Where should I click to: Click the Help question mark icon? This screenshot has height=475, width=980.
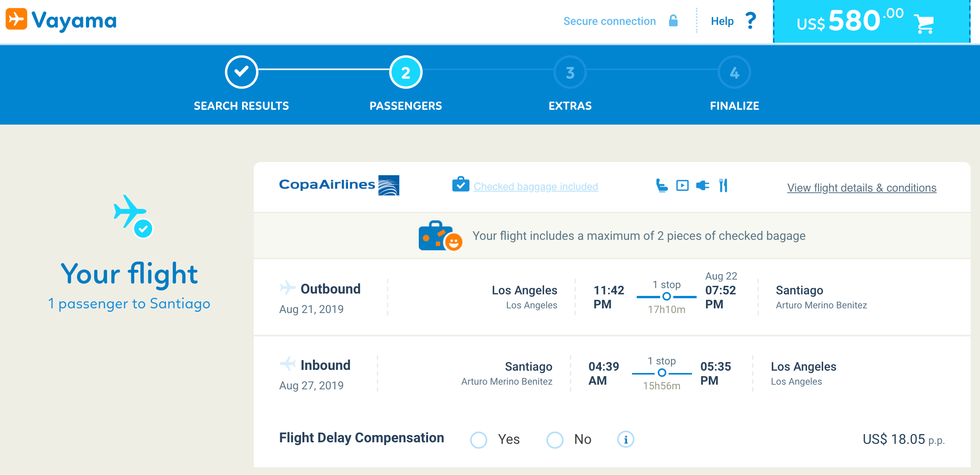[x=750, y=21]
